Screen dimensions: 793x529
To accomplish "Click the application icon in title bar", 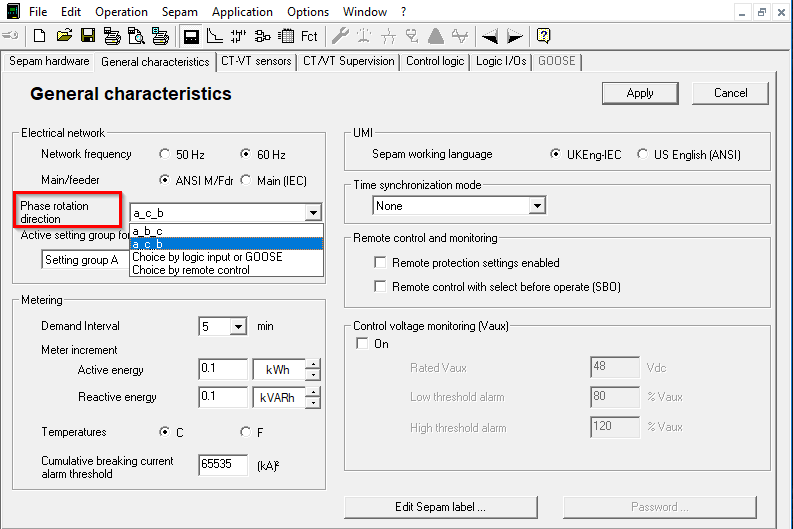I will pyautogui.click(x=13, y=11).
